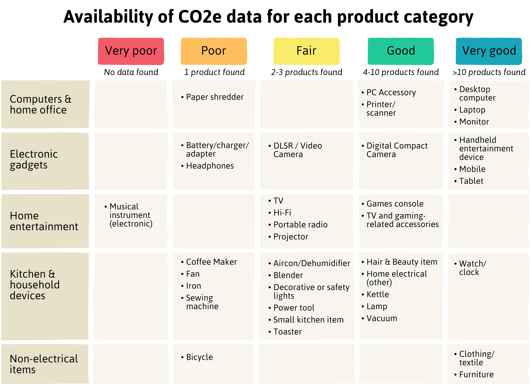Click the Digital Compact Camera entry

click(397, 150)
